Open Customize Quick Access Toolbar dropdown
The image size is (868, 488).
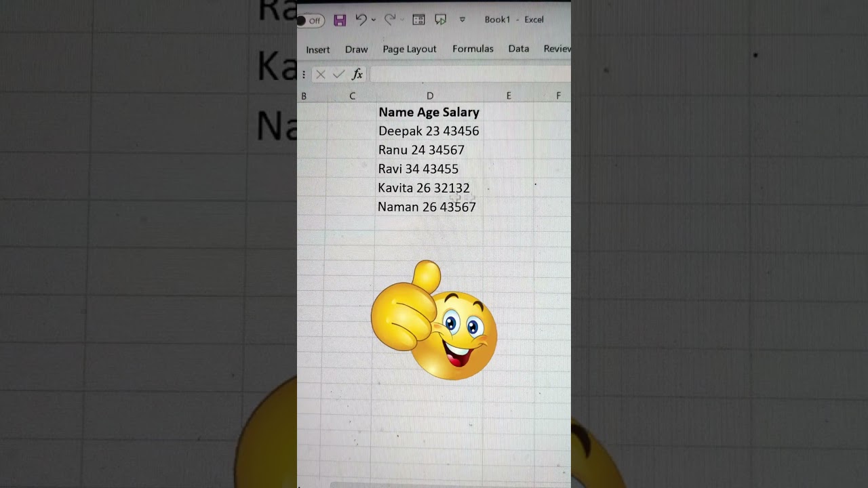[462, 20]
